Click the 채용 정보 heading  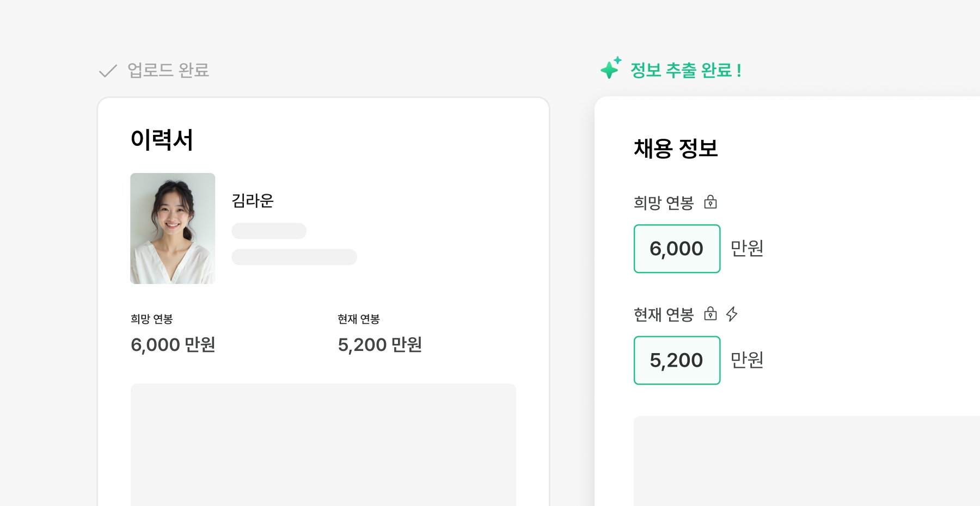pos(676,149)
